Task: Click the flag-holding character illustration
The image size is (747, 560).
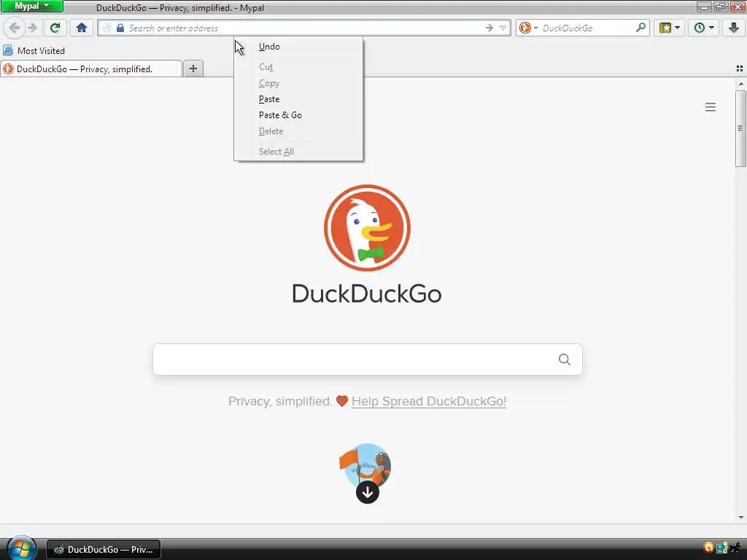Action: click(365, 464)
